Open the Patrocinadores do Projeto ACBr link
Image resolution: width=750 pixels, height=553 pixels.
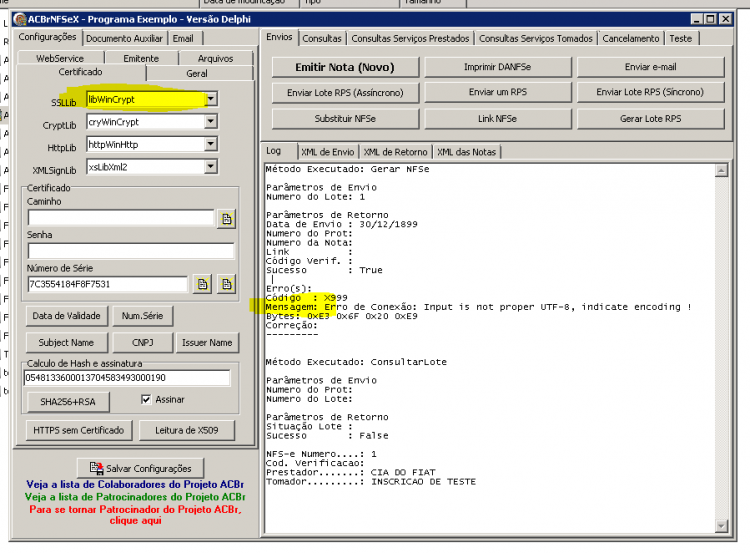coord(135,497)
